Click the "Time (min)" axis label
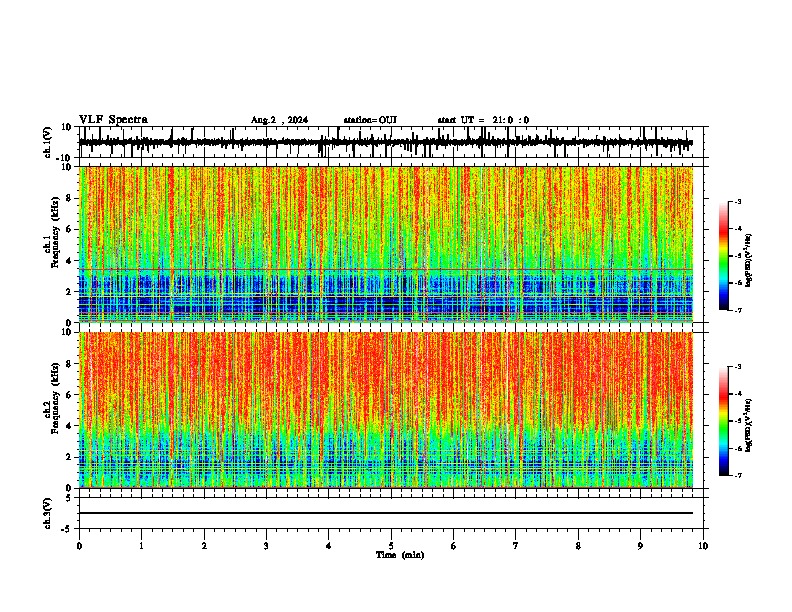Image resolution: width=792 pixels, height=612 pixels. click(x=400, y=555)
